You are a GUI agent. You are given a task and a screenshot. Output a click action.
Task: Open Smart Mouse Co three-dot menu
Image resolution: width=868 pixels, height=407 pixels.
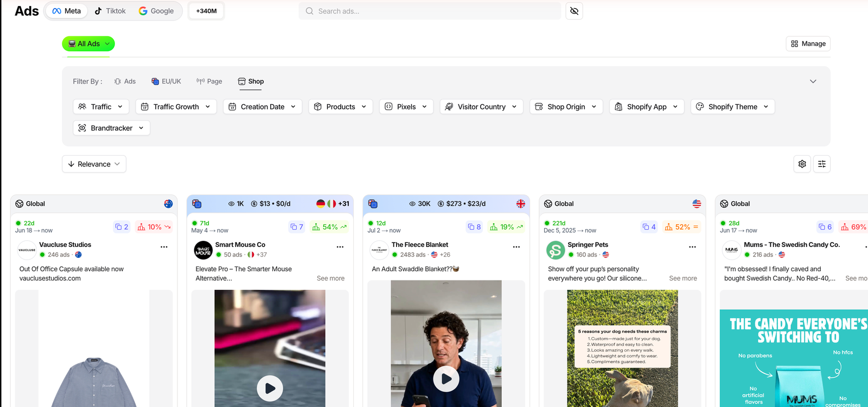340,247
